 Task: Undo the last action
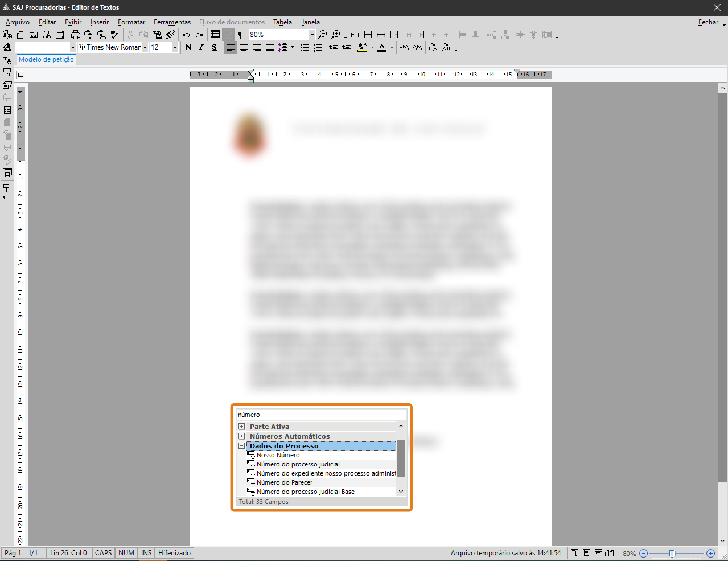(186, 35)
